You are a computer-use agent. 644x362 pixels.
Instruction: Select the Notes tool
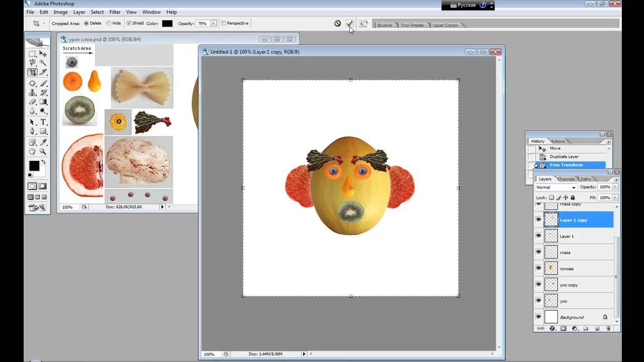pos(32,142)
